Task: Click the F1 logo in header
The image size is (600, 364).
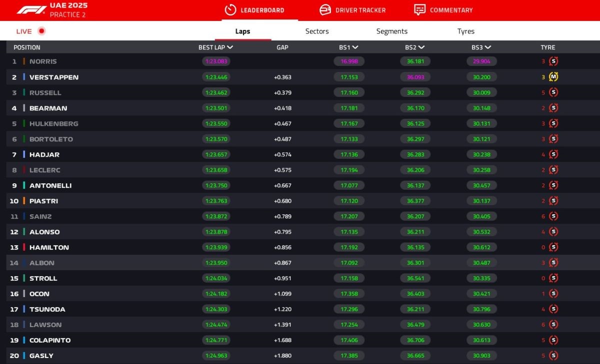Action: click(31, 10)
